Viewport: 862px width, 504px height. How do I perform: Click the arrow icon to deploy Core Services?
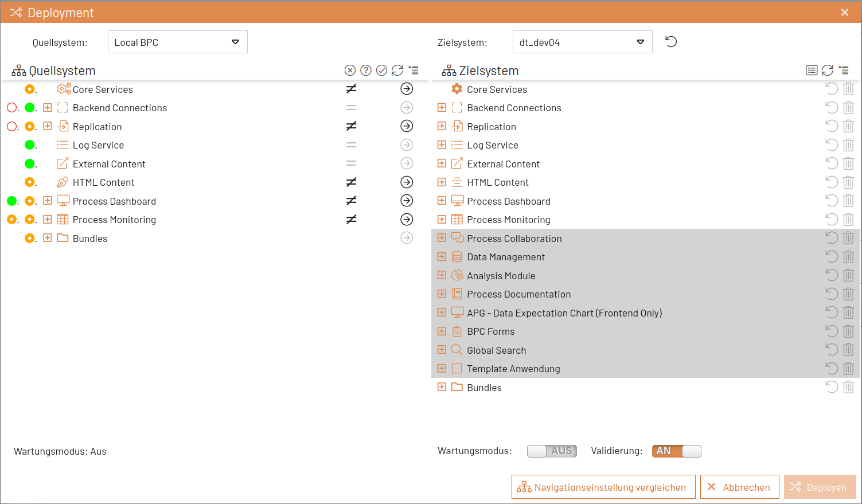point(407,89)
